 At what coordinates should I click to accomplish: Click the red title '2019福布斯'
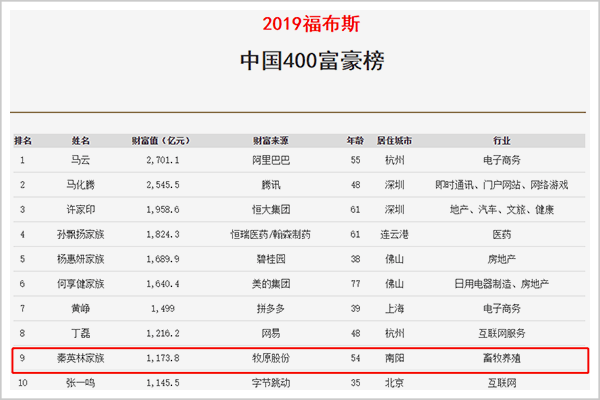311,24
